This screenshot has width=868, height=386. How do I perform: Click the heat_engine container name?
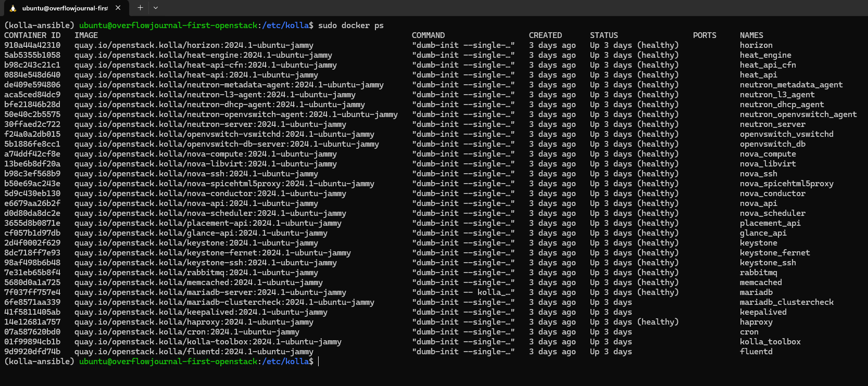tap(765, 55)
